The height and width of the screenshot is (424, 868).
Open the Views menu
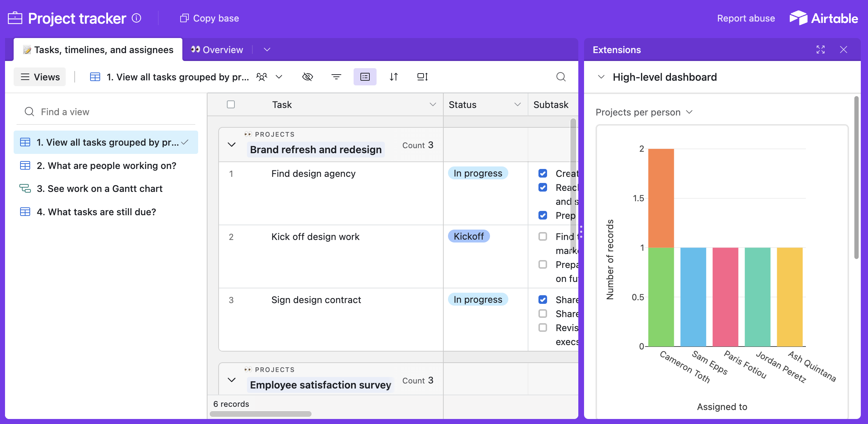[x=39, y=77]
